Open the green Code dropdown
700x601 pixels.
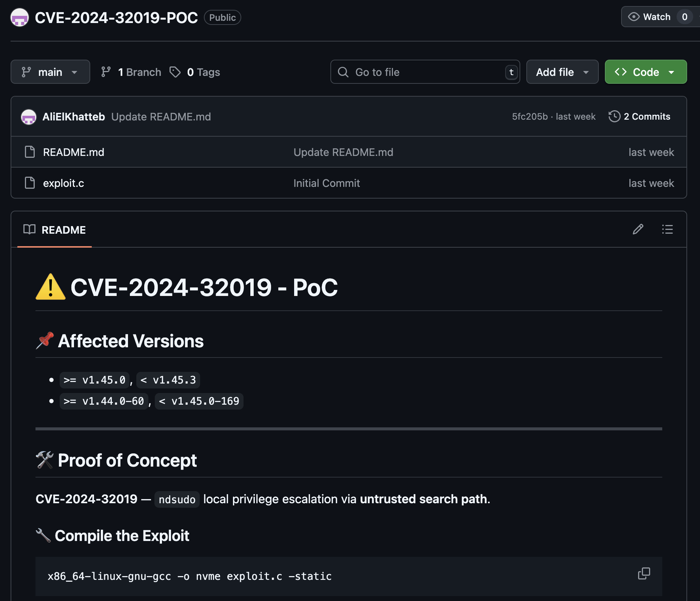tap(646, 72)
